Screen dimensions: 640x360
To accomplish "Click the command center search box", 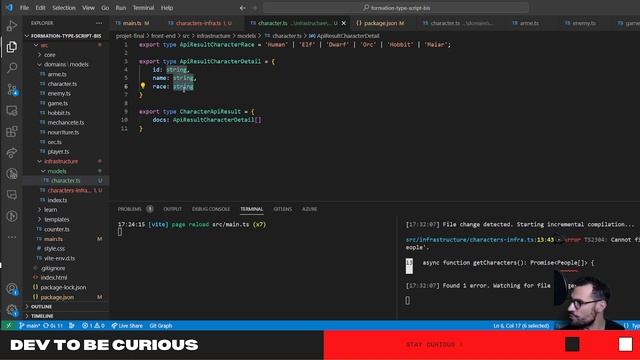I will click(396, 8).
